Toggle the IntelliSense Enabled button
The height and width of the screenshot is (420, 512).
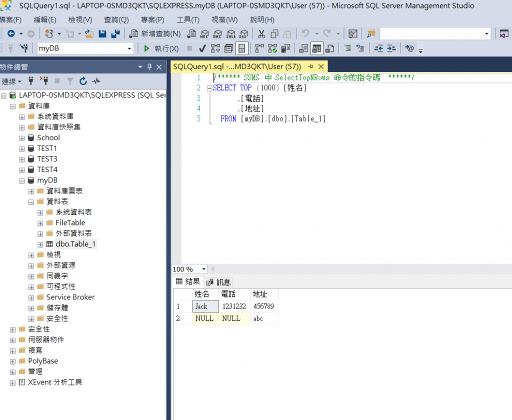242,48
